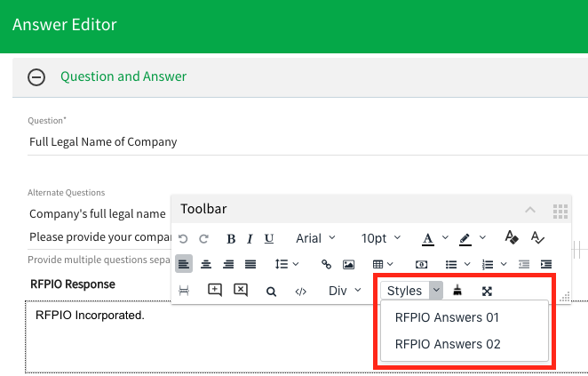Click the Answer Editor title
588x376 pixels.
click(x=65, y=25)
